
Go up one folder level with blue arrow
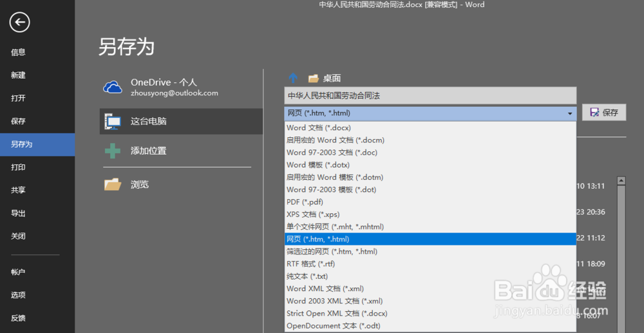(293, 78)
